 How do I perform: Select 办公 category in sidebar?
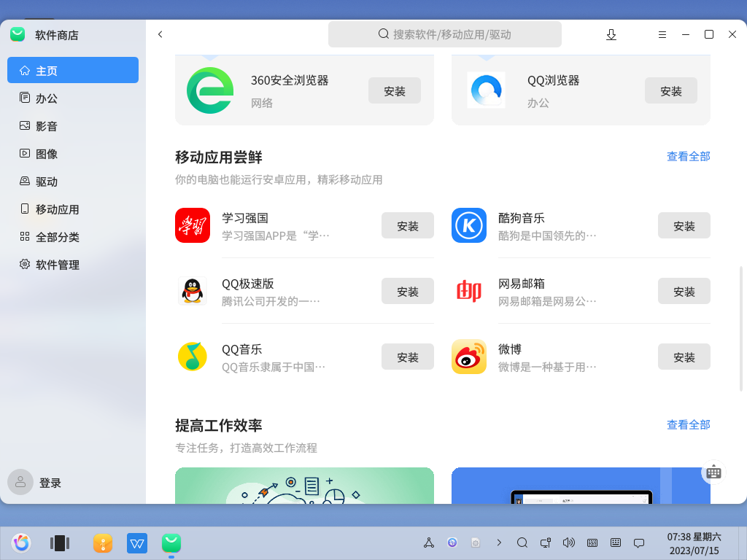(x=73, y=98)
